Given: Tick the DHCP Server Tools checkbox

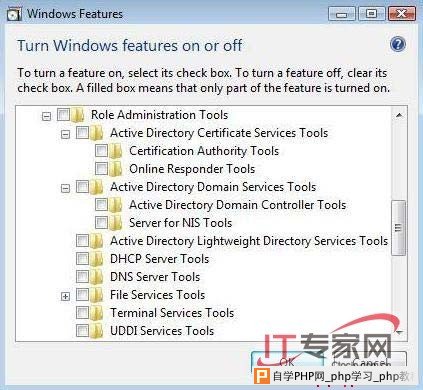Looking at the screenshot, I should pyautogui.click(x=82, y=259).
